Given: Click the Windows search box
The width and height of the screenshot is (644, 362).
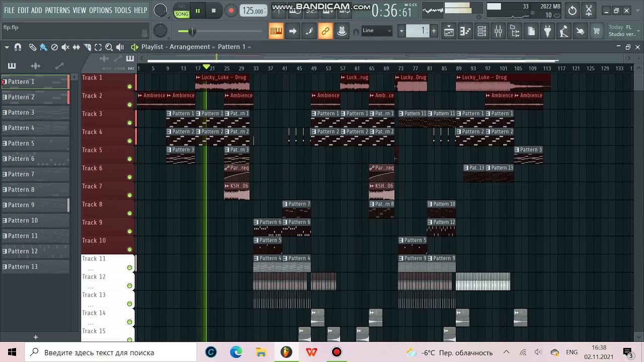Looking at the screenshot, I should pos(111,352).
